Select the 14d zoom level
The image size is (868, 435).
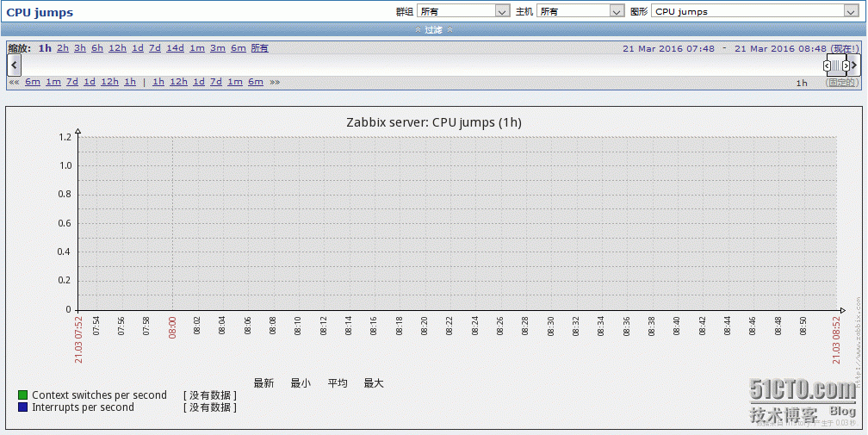point(175,48)
